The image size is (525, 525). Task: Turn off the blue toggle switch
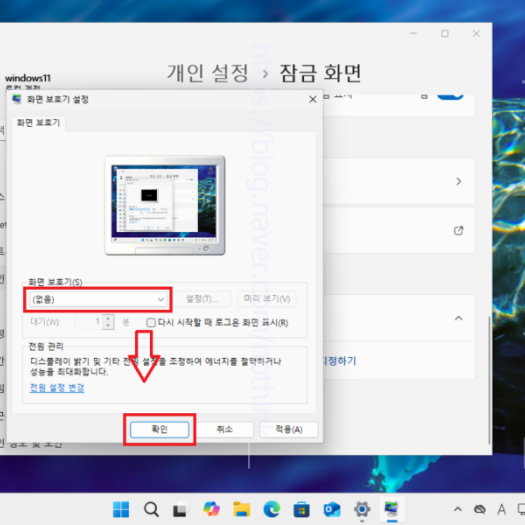[x=450, y=97]
